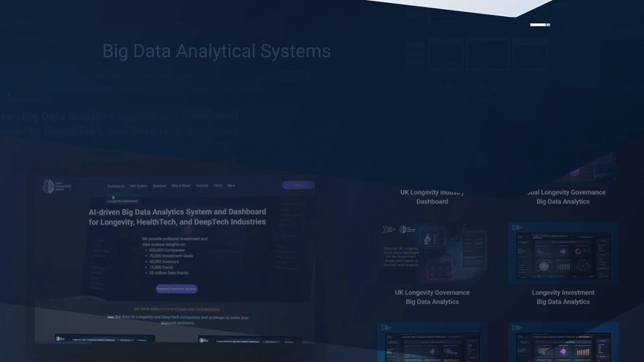
Task: Select Solutions in the navigation bar
Action: [x=159, y=186]
